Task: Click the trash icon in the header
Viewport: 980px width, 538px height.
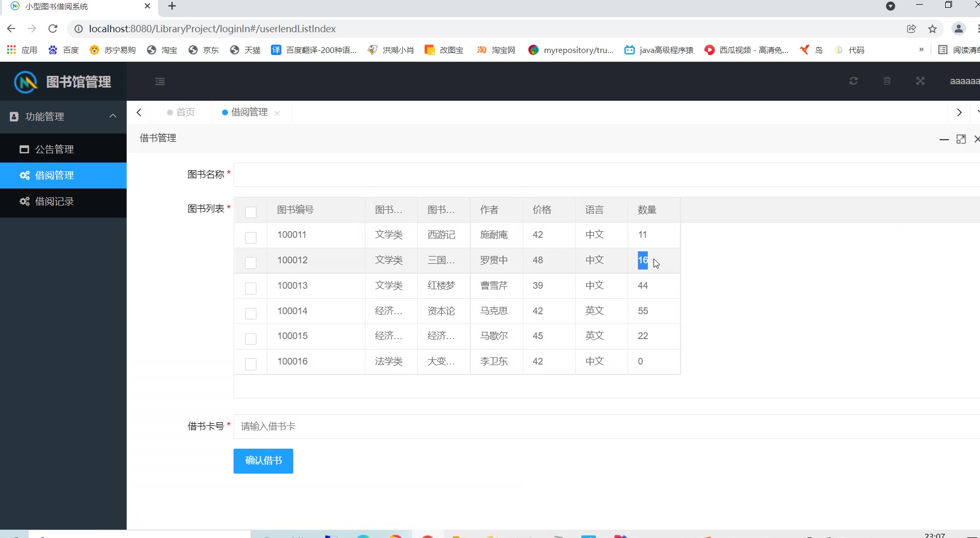Action: (887, 81)
